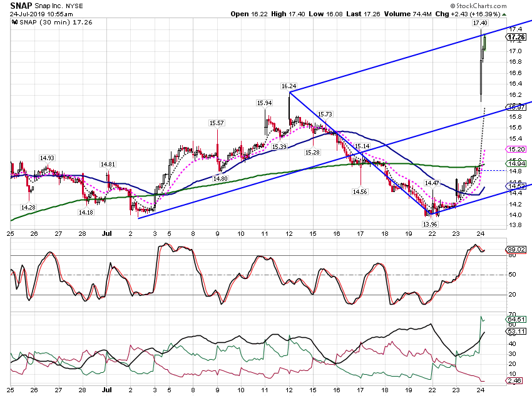Click the 14.93 price annotation
The width and height of the screenshot is (532, 396).
[47, 158]
